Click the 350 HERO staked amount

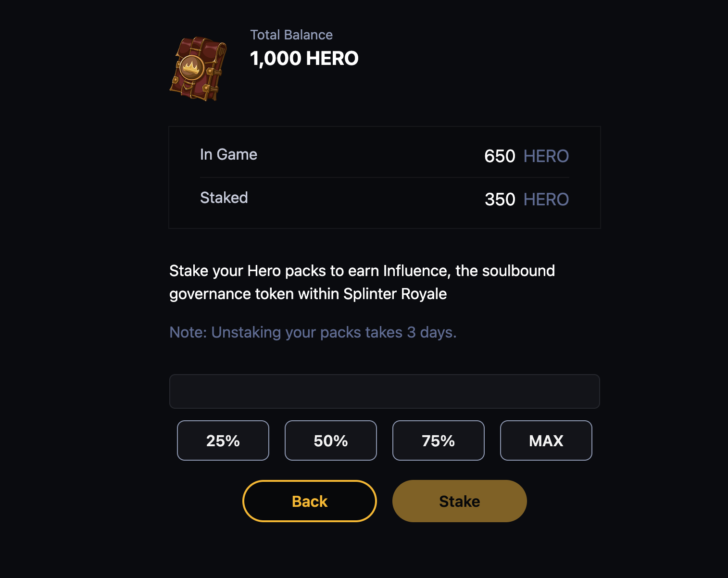click(527, 199)
